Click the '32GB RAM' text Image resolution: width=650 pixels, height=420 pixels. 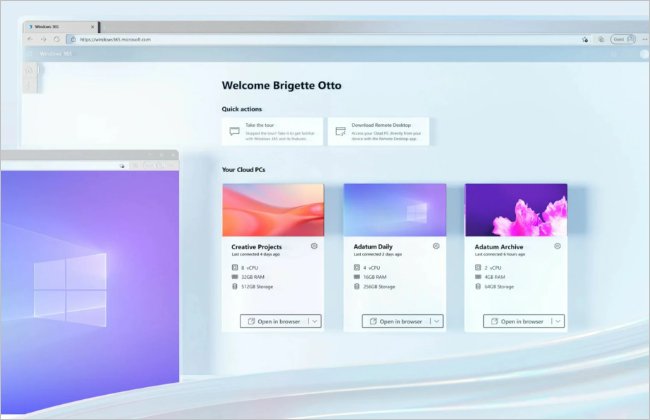[253, 277]
